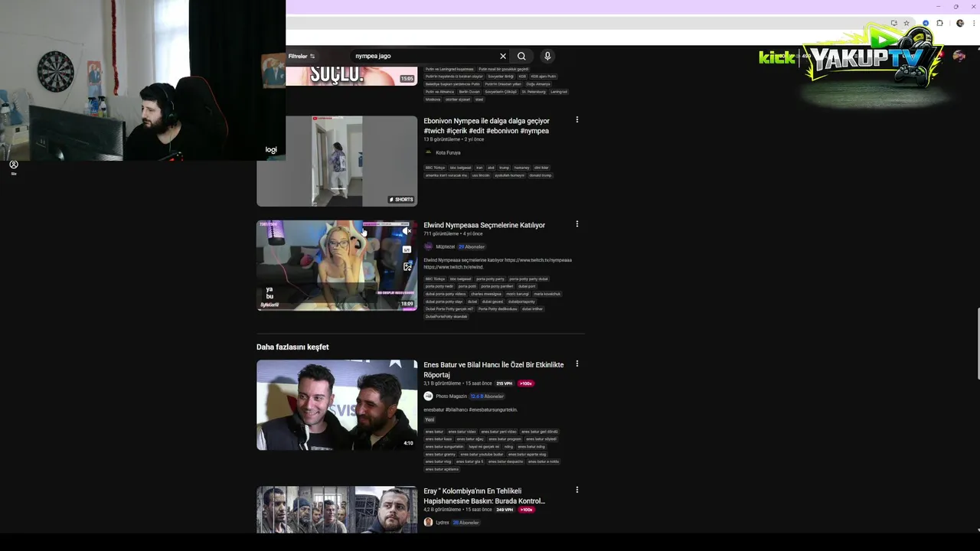The width and height of the screenshot is (980, 551).
Task: Click the 'porta potty party dubai' tag
Action: pos(529,279)
